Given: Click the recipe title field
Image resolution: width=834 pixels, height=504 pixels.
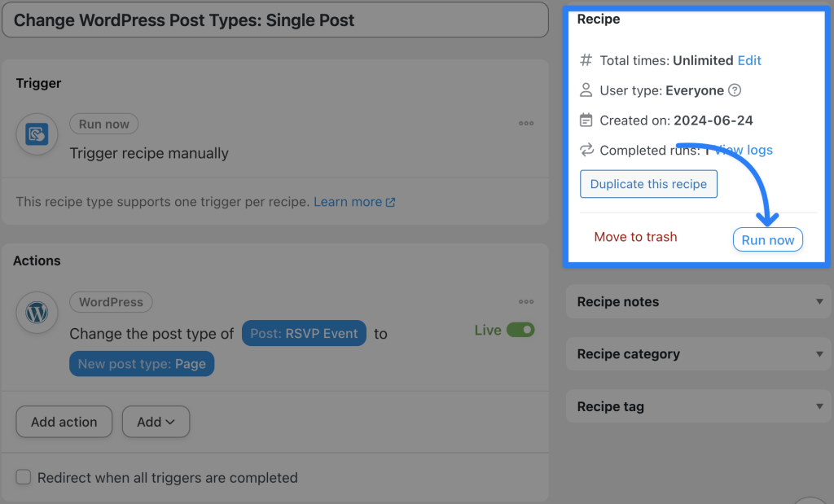Looking at the screenshot, I should (x=275, y=20).
